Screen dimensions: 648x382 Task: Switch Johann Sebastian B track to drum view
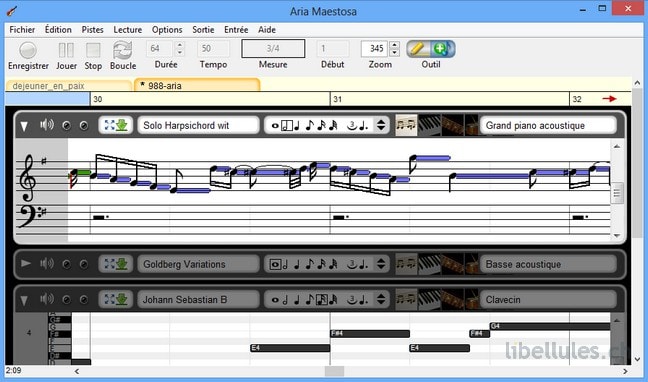(471, 300)
